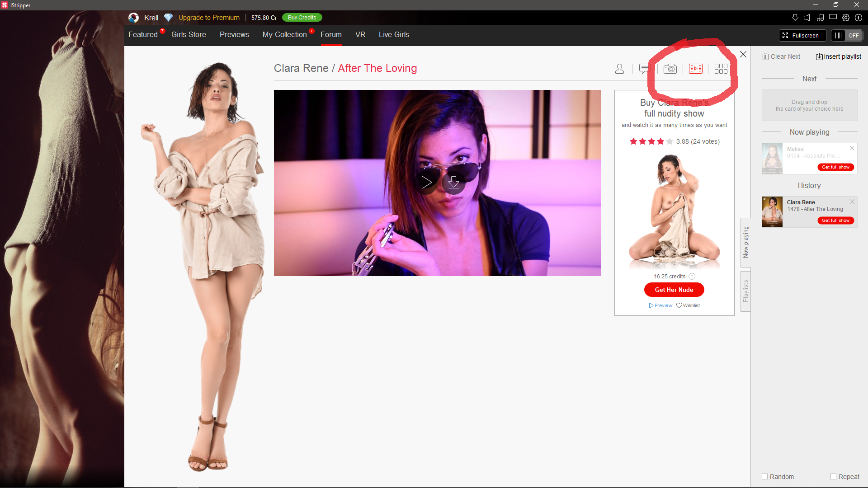The height and width of the screenshot is (488, 868).
Task: Click the Preview link under the card
Action: (660, 305)
